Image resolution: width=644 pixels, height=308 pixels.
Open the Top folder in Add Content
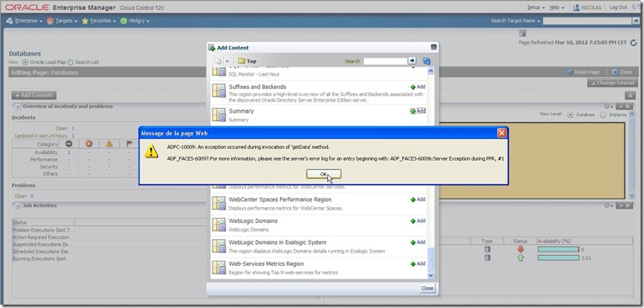247,61
